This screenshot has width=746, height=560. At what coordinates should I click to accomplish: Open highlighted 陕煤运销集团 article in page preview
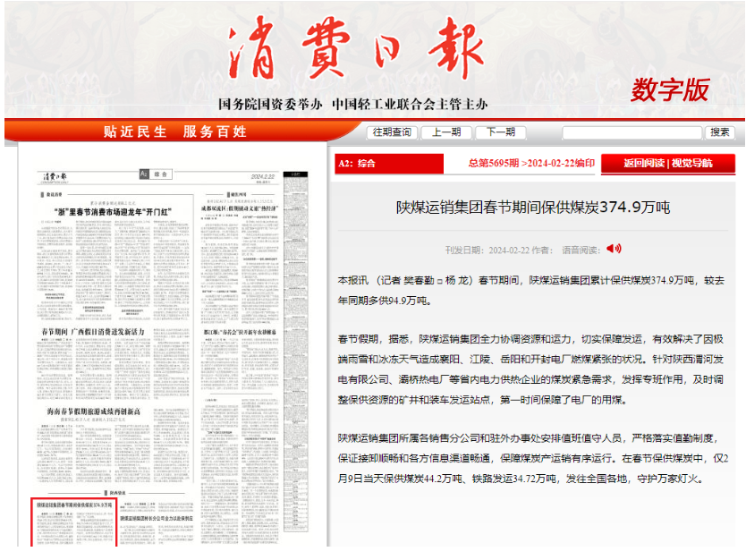click(x=73, y=522)
